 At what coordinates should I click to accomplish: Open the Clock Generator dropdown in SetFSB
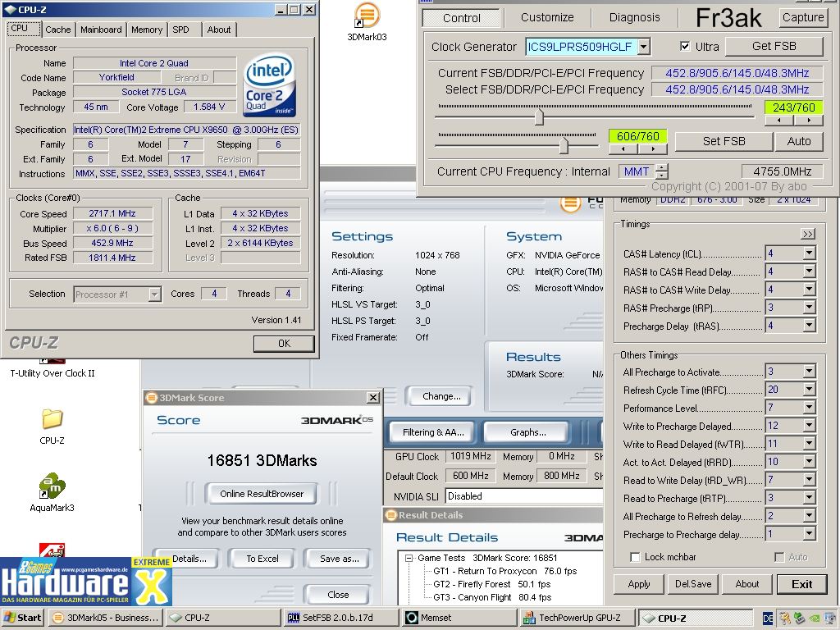[645, 47]
